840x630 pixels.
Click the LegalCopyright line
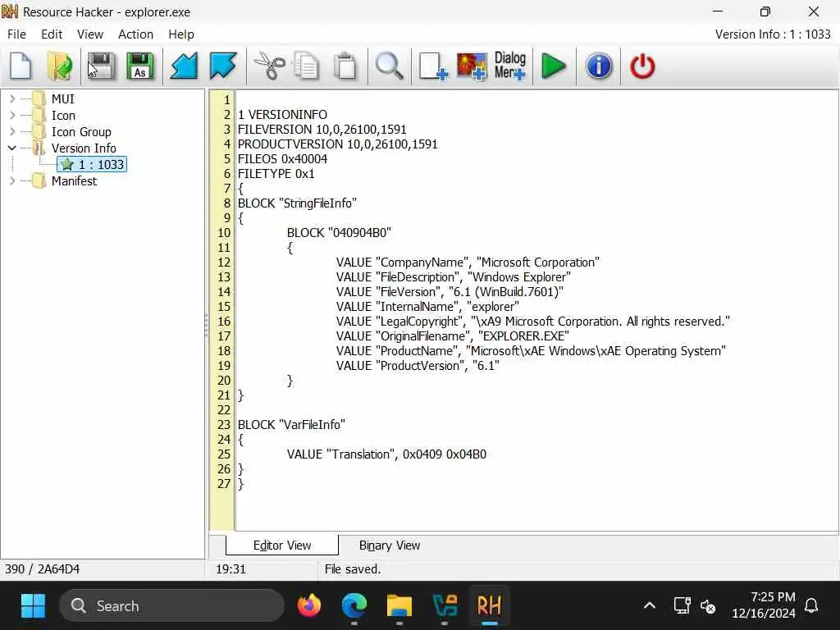tap(533, 322)
